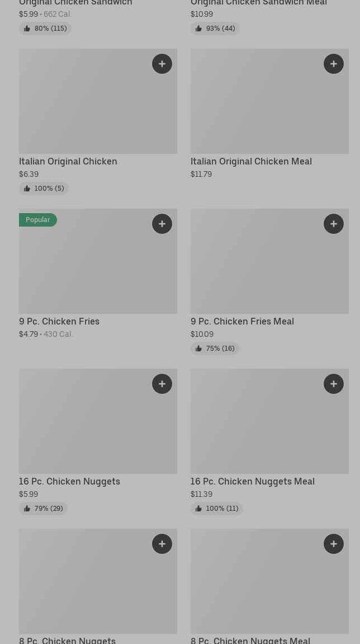Click the 9 Pc. Chicken Fries title

coord(59,321)
